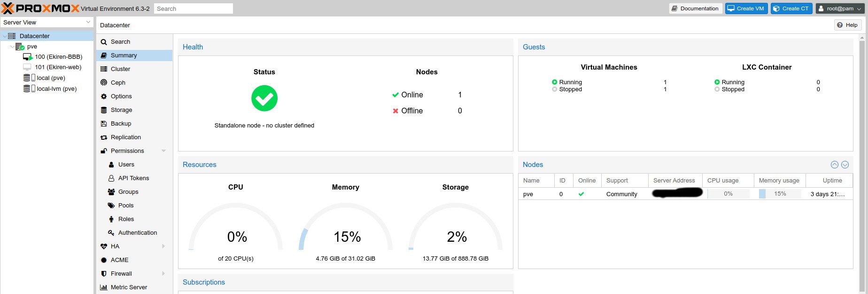Sort by the Name column header
The width and height of the screenshot is (868, 294).
point(536,181)
